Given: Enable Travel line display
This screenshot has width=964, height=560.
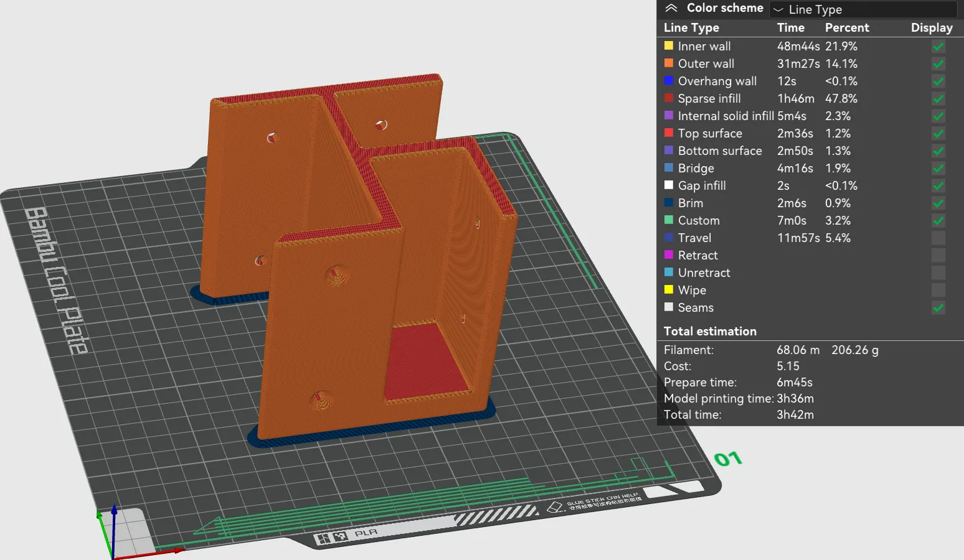Looking at the screenshot, I should 938,238.
